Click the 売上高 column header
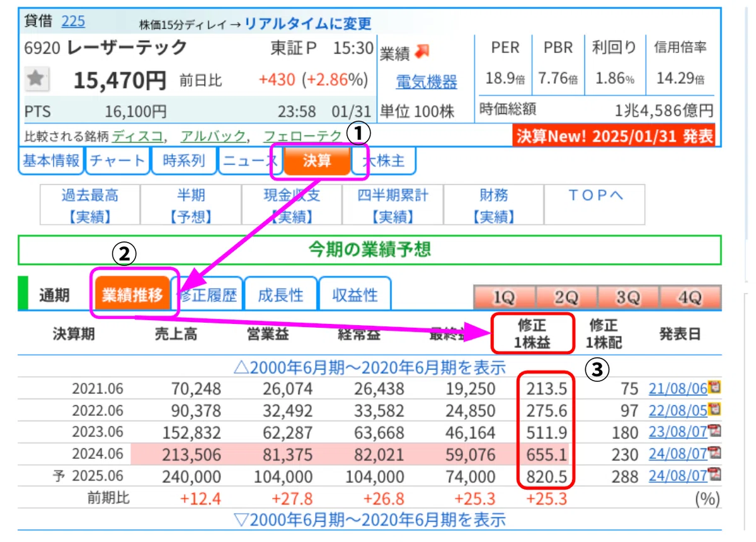Image resolution: width=756 pixels, height=542 pixels. point(176,334)
